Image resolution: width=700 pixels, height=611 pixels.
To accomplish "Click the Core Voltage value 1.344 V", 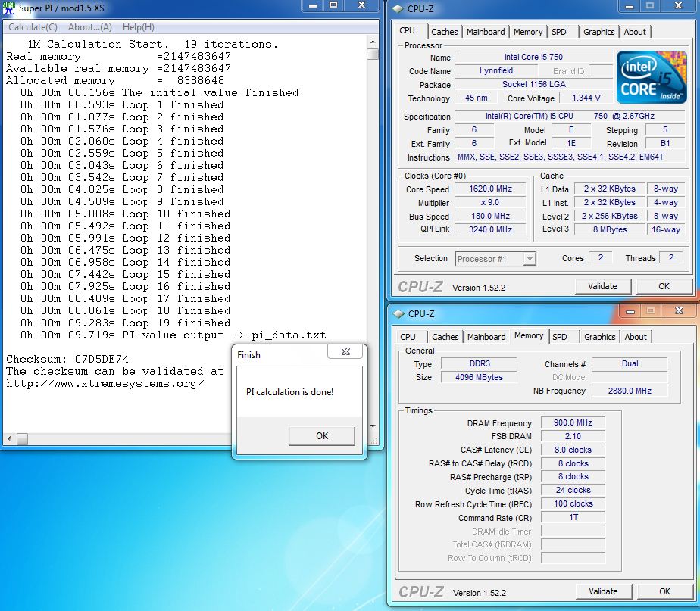I will click(x=586, y=98).
